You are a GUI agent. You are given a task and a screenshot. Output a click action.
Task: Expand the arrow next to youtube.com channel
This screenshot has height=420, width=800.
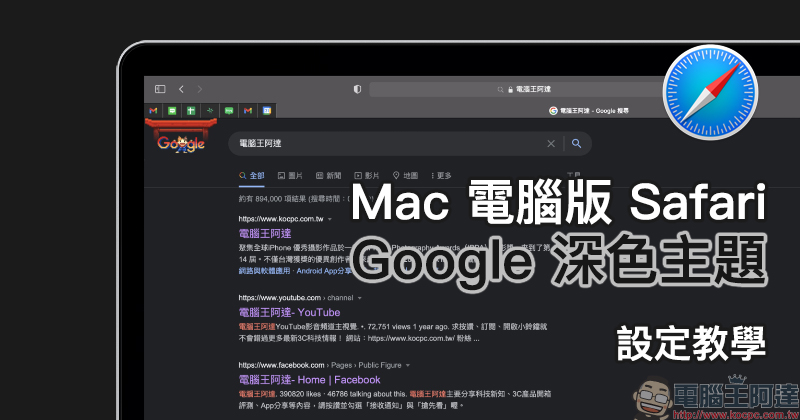coord(360,298)
